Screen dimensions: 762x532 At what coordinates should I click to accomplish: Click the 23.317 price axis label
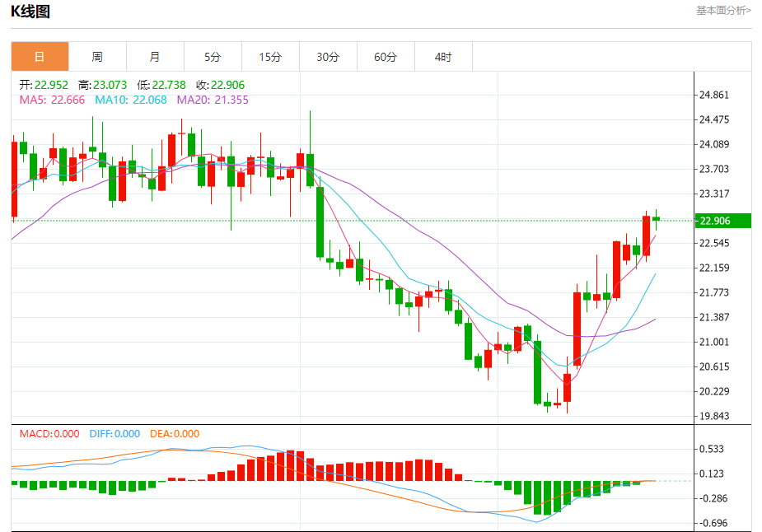click(714, 194)
